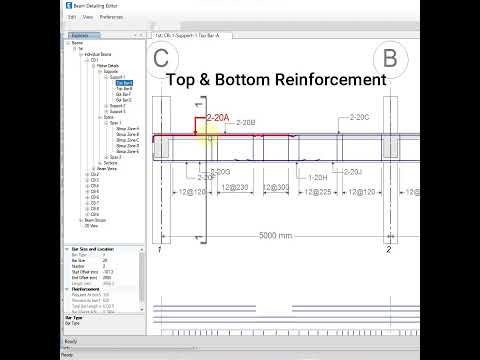The height and width of the screenshot is (360, 480).
Task: Expand the Sections node
Action: coord(100,163)
